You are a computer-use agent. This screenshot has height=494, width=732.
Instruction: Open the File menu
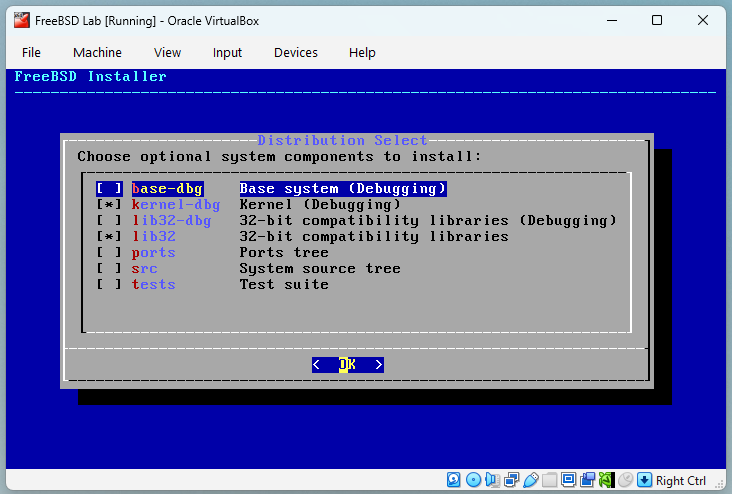click(31, 52)
